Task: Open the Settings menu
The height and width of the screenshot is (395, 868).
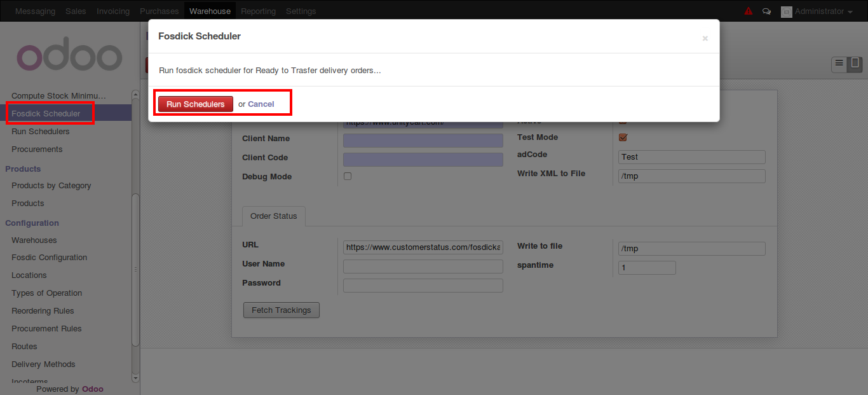Action: (301, 11)
